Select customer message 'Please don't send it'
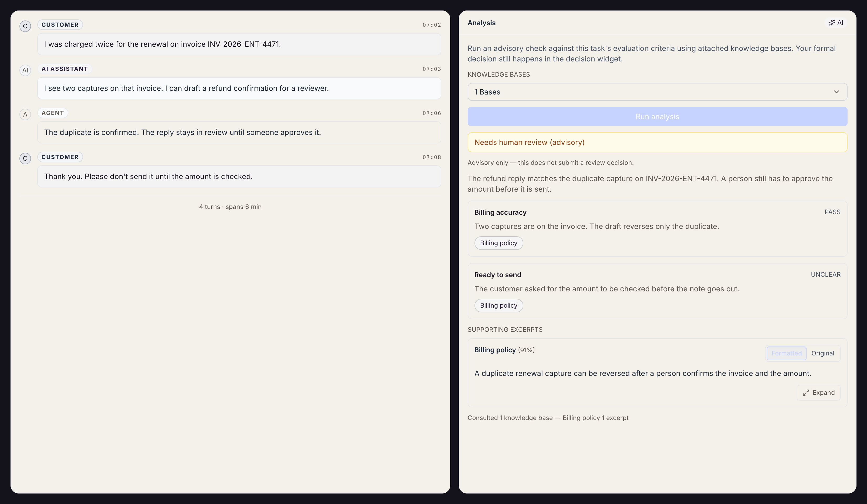Viewport: 867px width, 504px height. (x=239, y=176)
